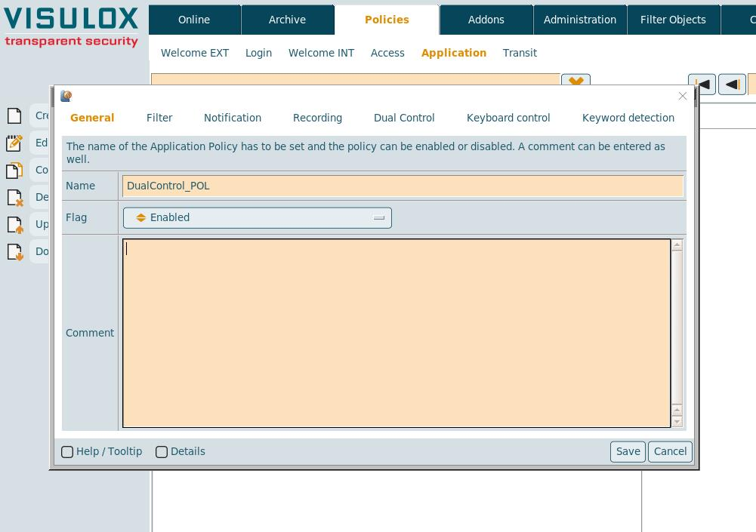The height and width of the screenshot is (532, 756).
Task: Switch to the Dual Control tab
Action: tap(404, 118)
